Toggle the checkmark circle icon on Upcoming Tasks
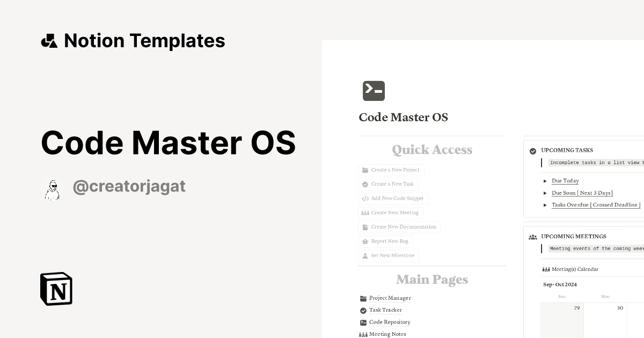The image size is (644, 338). click(532, 150)
